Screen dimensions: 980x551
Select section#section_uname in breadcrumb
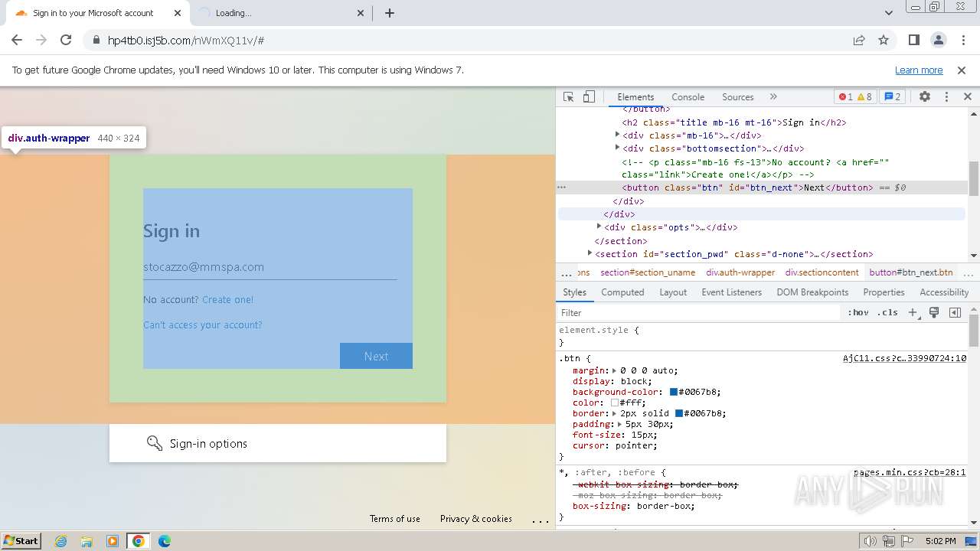pyautogui.click(x=648, y=272)
